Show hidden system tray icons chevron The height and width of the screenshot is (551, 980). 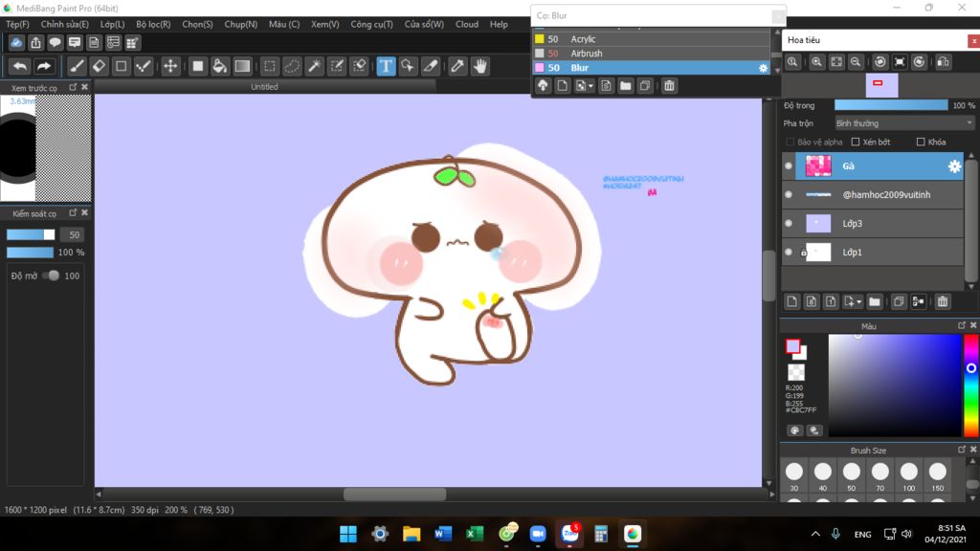[815, 534]
